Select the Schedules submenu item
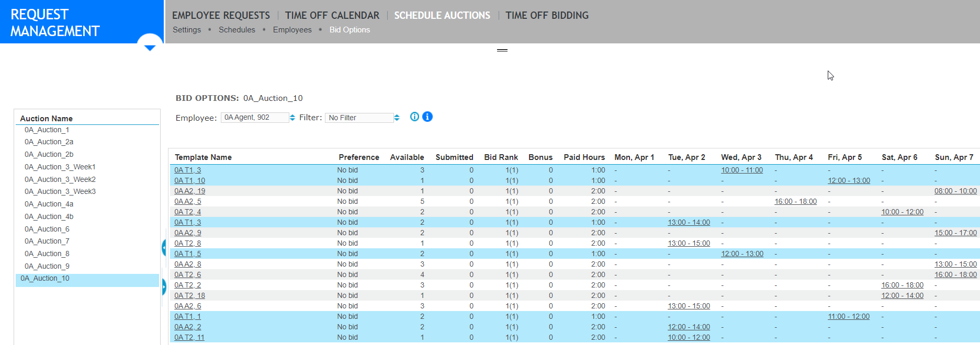The height and width of the screenshot is (345, 980). (x=237, y=30)
